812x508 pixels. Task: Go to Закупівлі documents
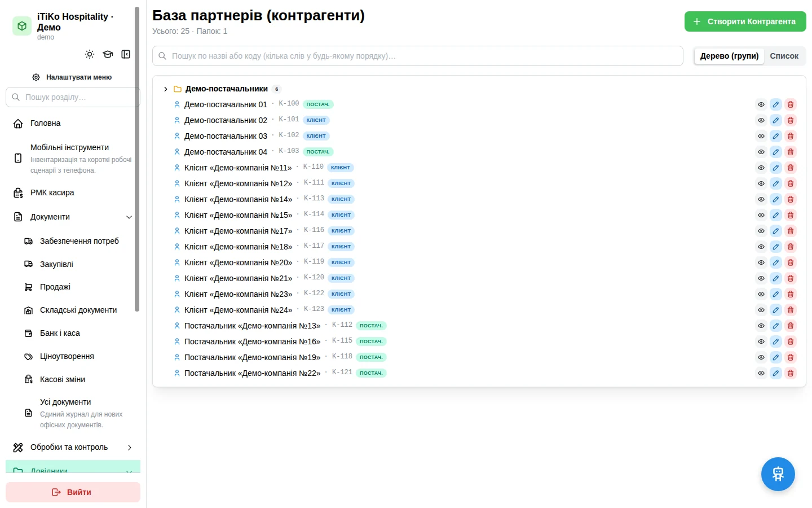pos(78,264)
